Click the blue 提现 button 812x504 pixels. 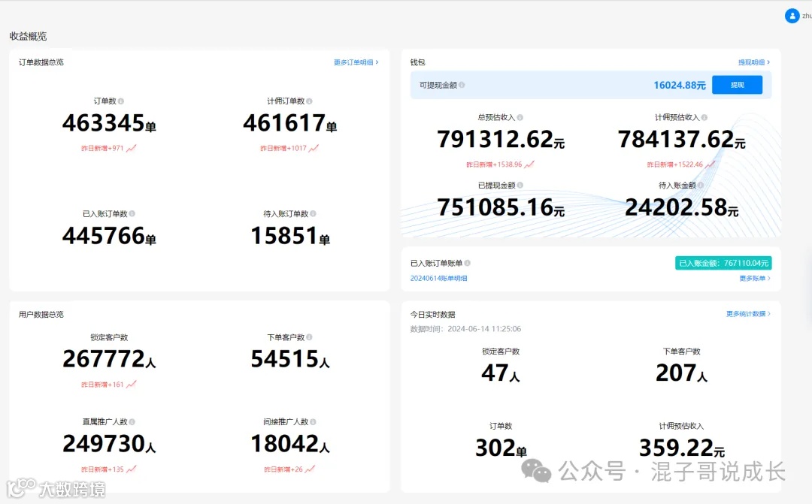(x=737, y=85)
